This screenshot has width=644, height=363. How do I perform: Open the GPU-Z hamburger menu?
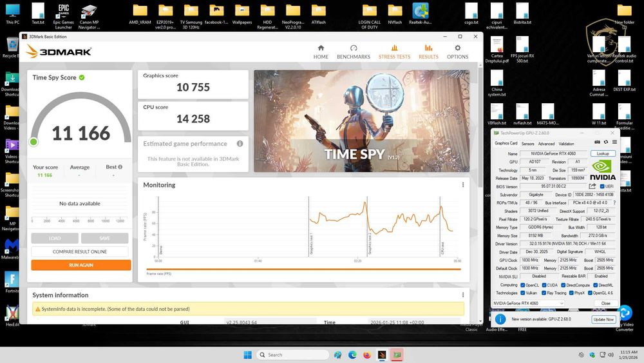click(614, 142)
